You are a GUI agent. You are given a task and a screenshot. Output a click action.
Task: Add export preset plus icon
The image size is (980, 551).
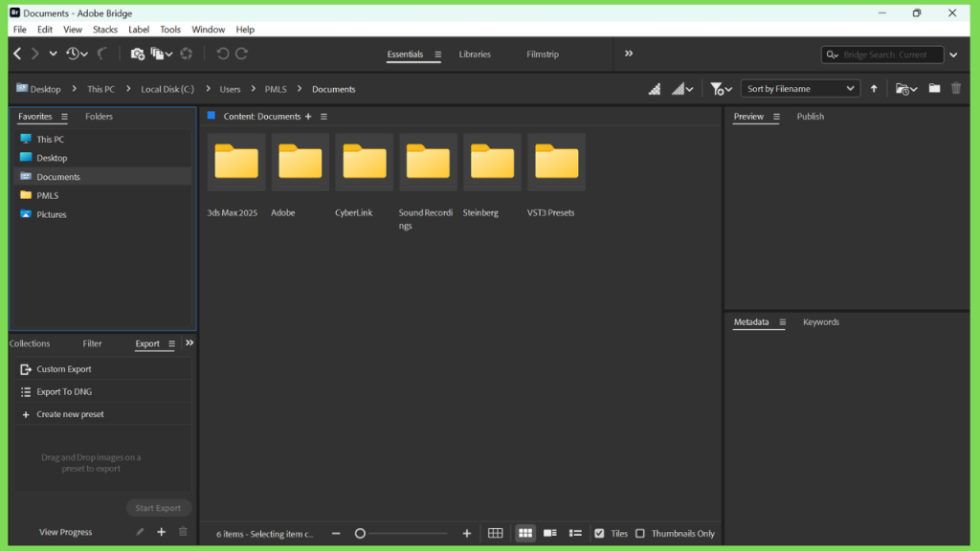pyautogui.click(x=161, y=532)
